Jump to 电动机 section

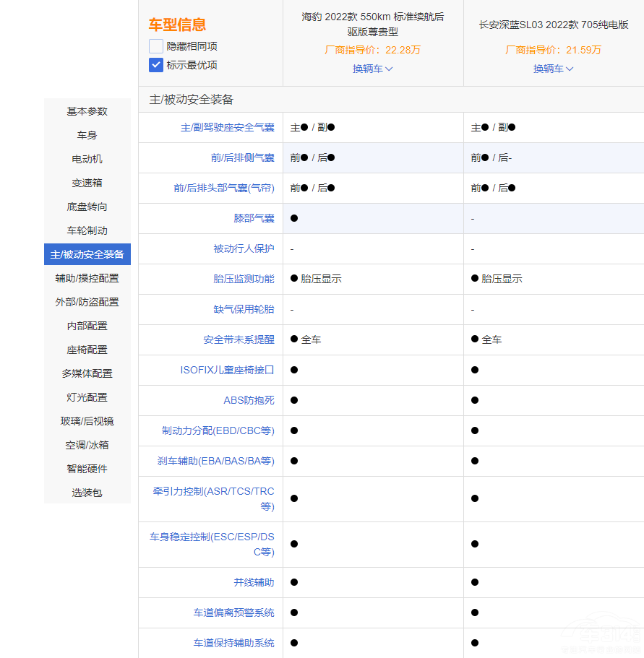pos(87,159)
